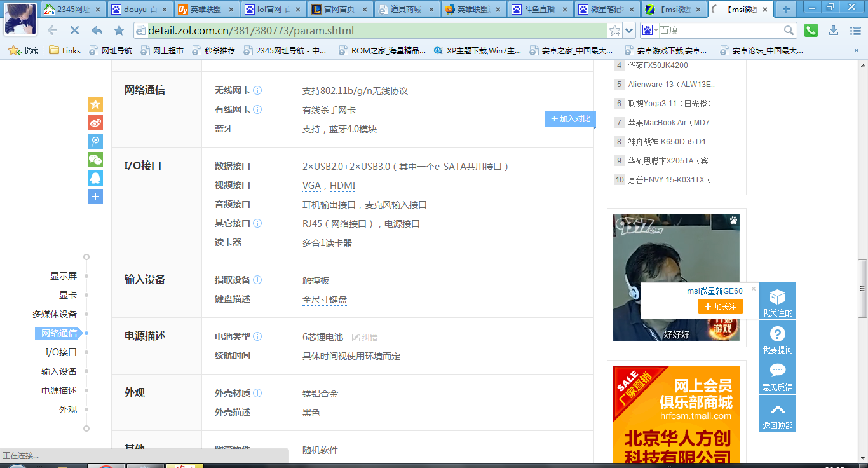Open a new tab with plus button
868x468 pixels.
coord(786,9)
